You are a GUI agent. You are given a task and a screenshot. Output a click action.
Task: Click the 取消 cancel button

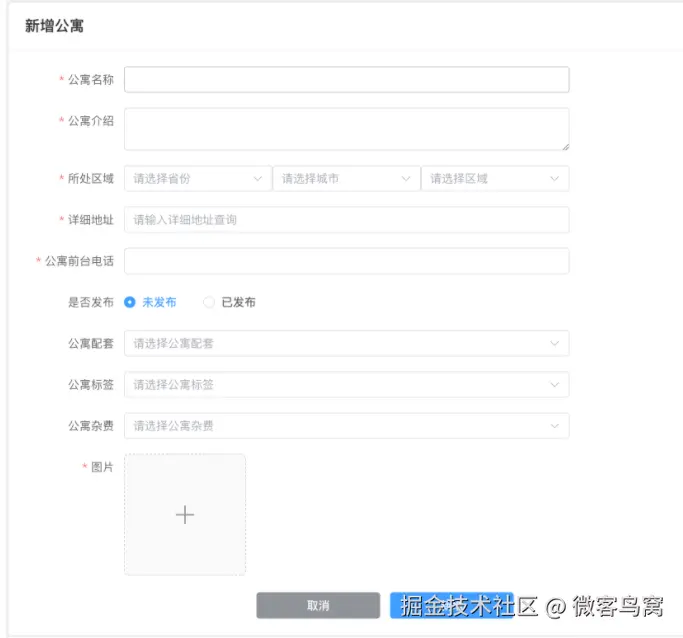(318, 605)
